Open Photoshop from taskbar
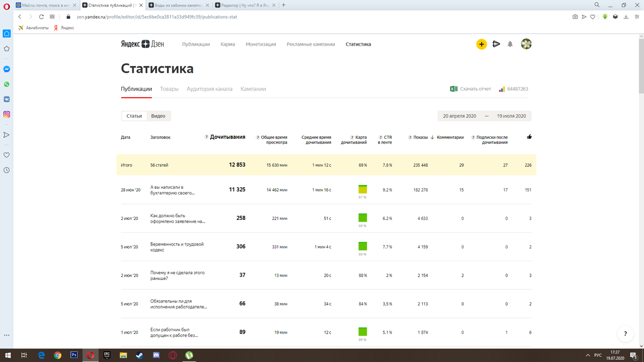644x362 pixels. [x=74, y=355]
